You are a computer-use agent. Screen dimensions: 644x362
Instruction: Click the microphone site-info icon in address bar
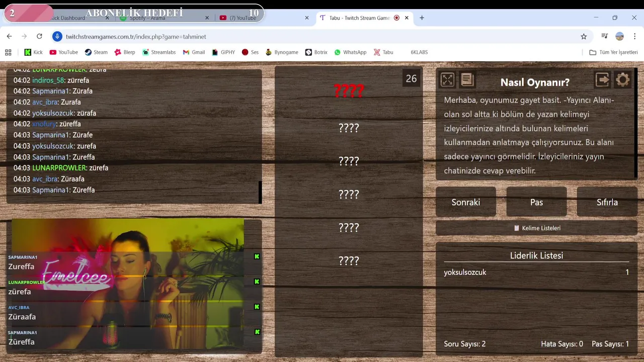tap(57, 36)
